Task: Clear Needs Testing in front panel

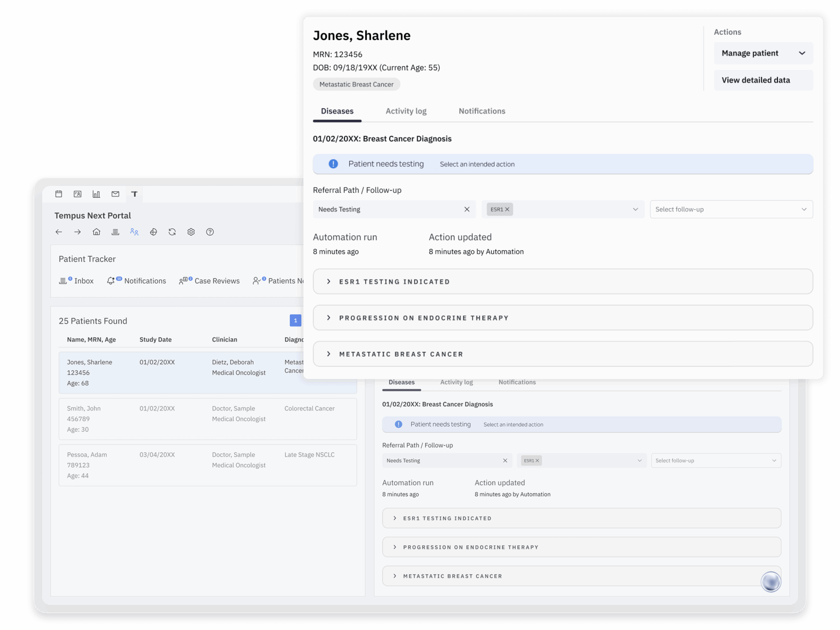Action: [467, 209]
